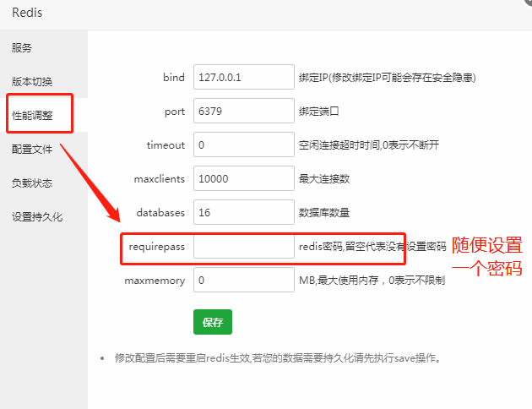Click the Redis window title
The height and width of the screenshot is (409, 532).
tap(27, 13)
